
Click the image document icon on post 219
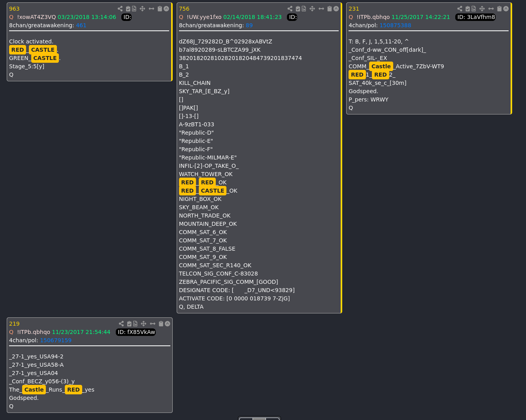coord(136,324)
